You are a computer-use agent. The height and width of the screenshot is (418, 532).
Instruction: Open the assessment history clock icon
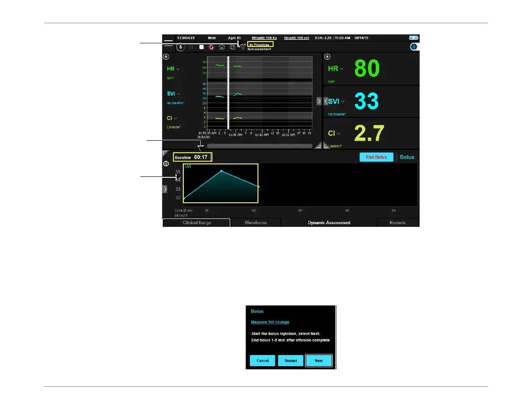tap(243, 47)
